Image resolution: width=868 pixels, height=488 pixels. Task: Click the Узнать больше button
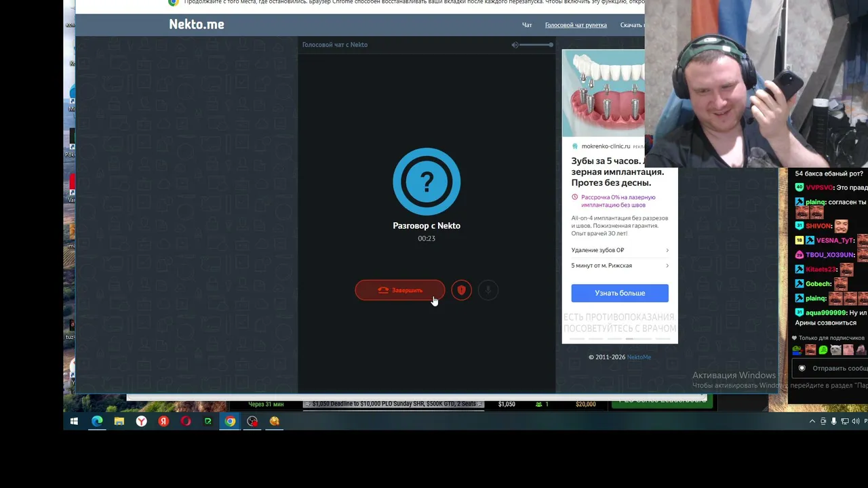tap(620, 293)
